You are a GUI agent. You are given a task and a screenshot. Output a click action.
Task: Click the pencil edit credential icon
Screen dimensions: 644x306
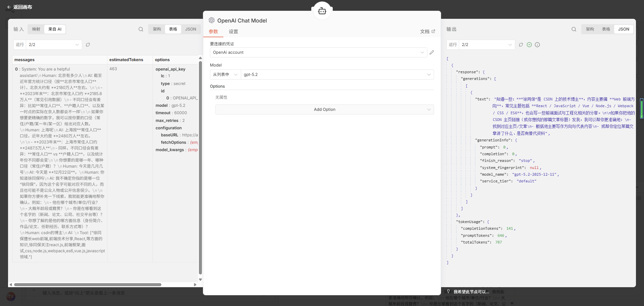432,52
